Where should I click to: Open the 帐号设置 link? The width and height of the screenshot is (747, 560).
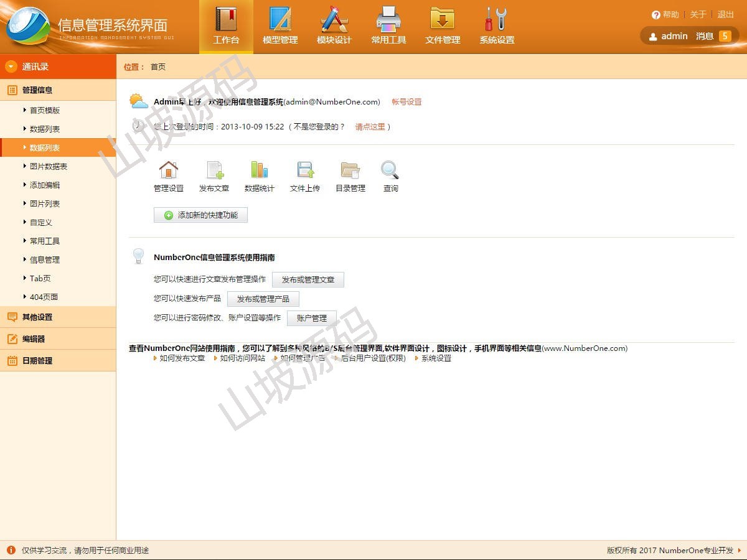pyautogui.click(x=406, y=102)
